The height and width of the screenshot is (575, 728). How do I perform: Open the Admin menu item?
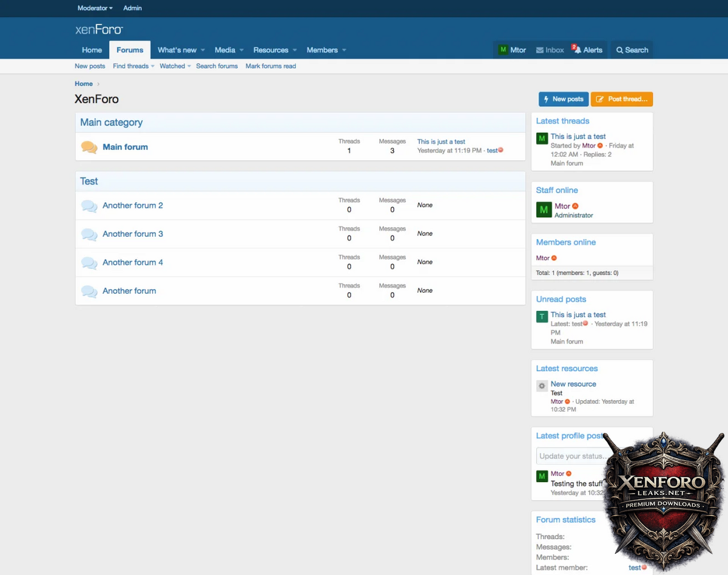pyautogui.click(x=132, y=8)
